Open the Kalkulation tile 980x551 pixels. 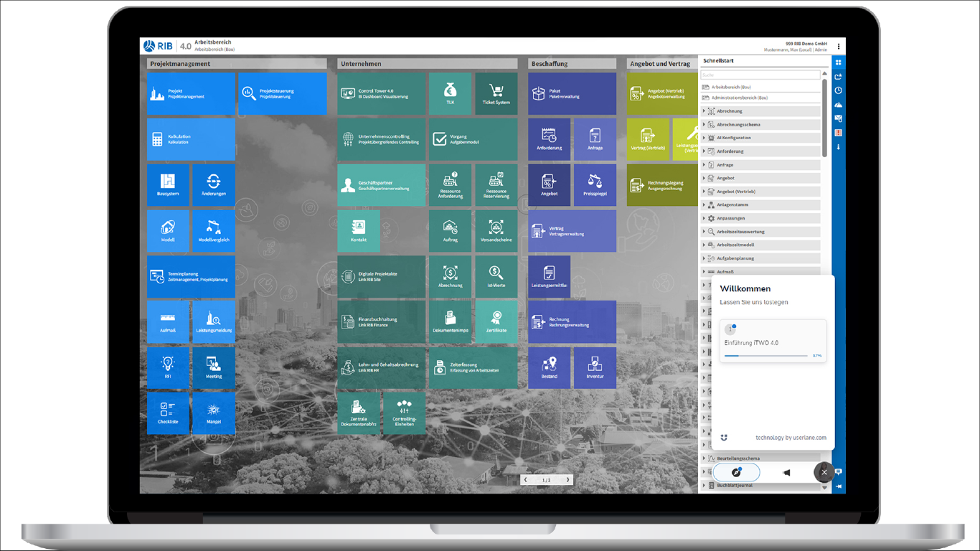[191, 139]
